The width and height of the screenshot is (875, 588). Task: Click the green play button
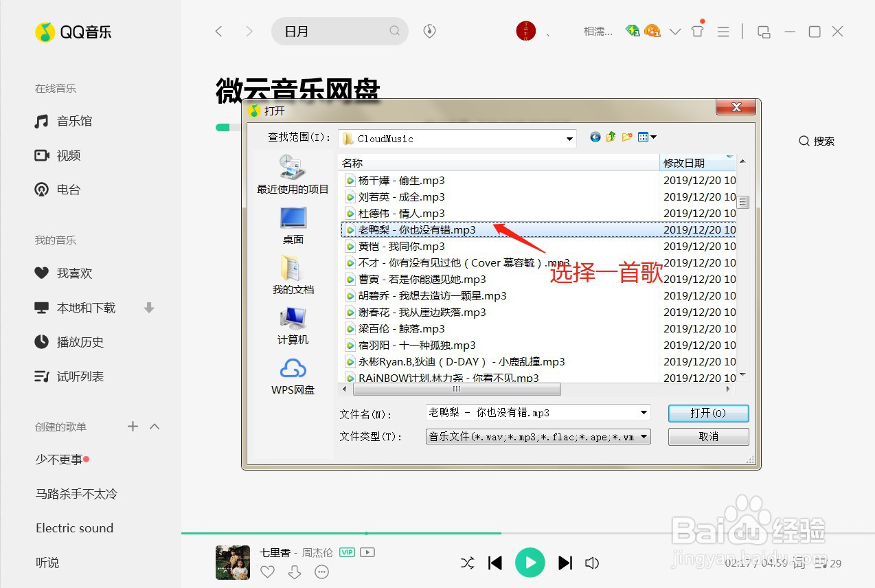pyautogui.click(x=530, y=563)
